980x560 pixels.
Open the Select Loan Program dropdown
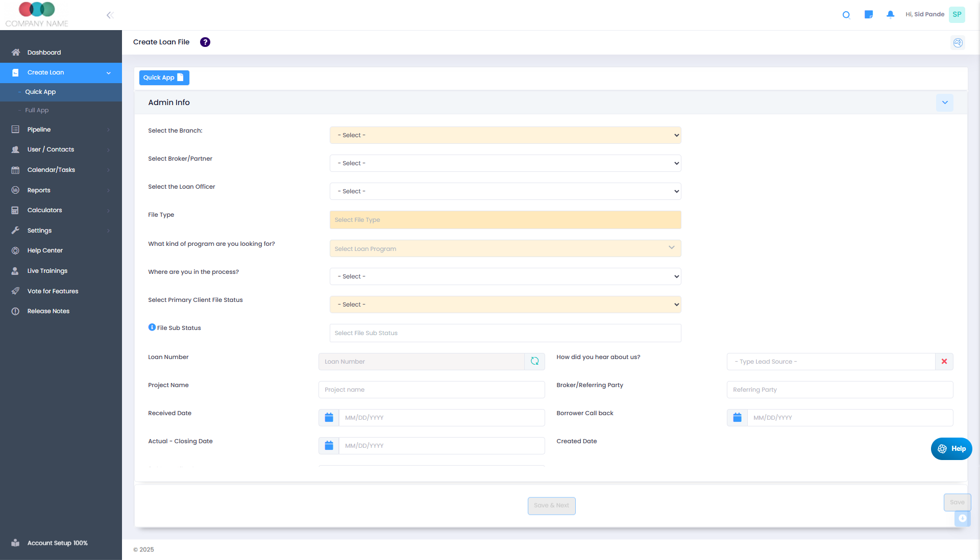pos(505,248)
